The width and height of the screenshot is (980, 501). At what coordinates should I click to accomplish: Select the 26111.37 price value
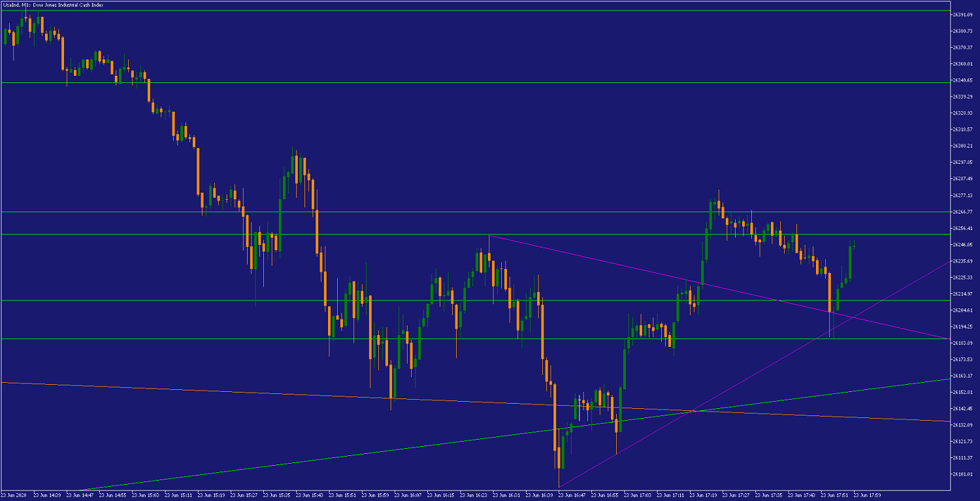[x=962, y=458]
